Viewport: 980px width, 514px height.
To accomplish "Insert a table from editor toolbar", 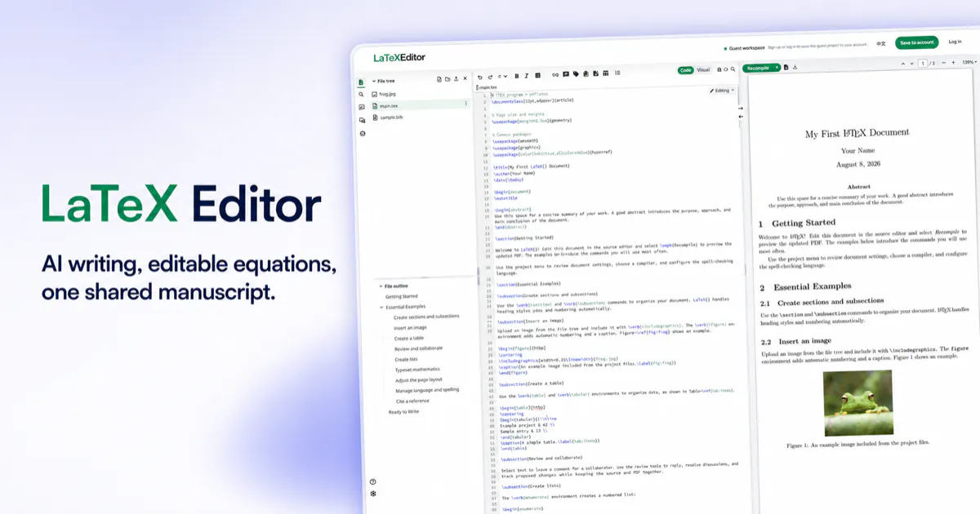I will pos(606,73).
